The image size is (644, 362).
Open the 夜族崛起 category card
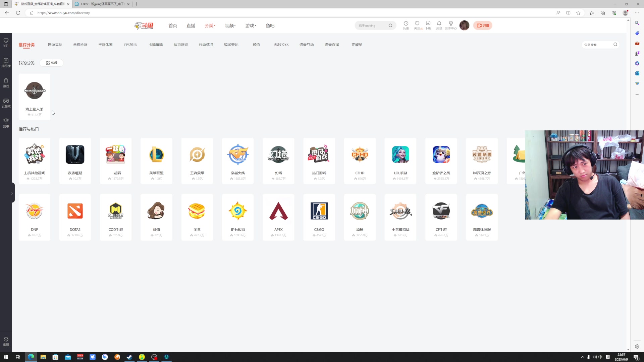coord(75,161)
